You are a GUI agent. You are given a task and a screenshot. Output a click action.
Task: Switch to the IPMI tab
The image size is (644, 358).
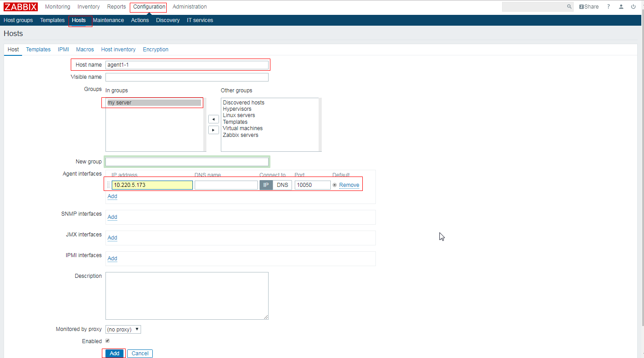64,50
